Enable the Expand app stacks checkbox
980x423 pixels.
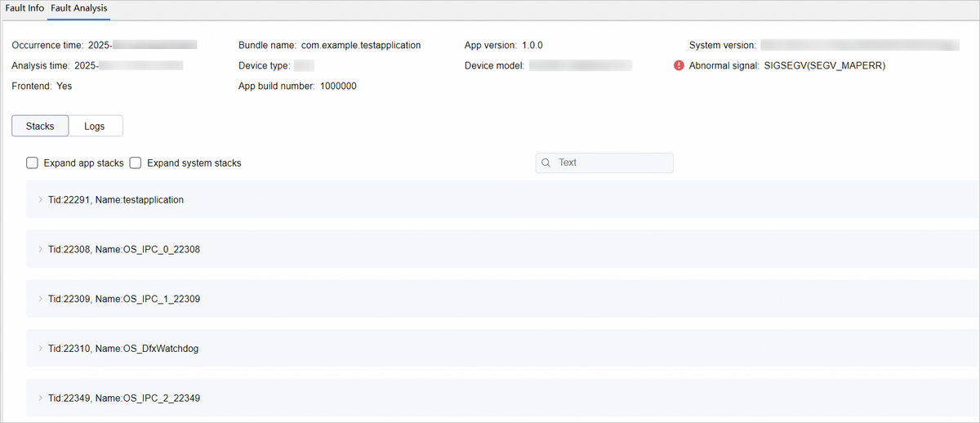32,163
